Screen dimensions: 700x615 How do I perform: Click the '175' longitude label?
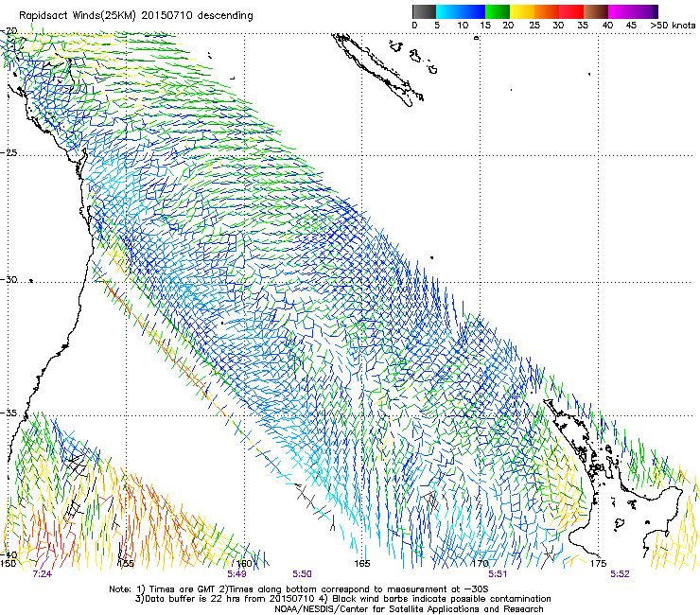coord(598,563)
